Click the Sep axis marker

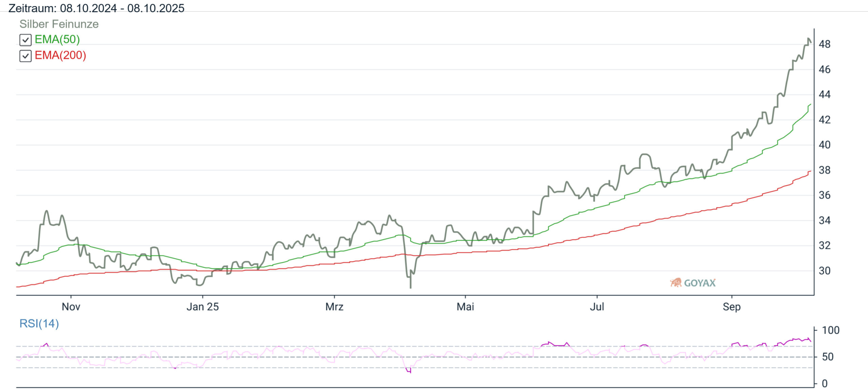click(x=731, y=307)
